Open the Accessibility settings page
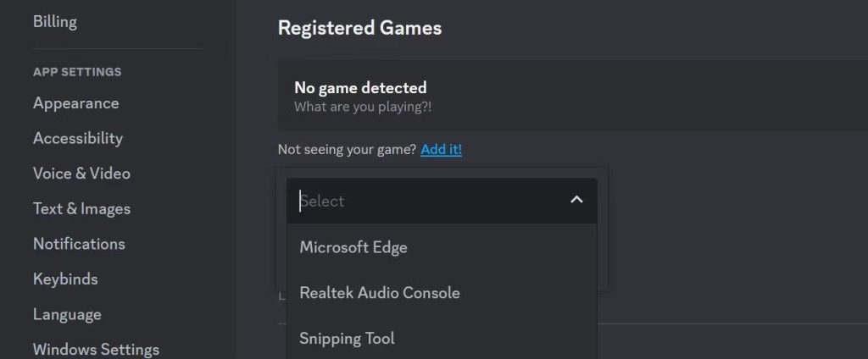The width and height of the screenshot is (868, 359). point(77,138)
